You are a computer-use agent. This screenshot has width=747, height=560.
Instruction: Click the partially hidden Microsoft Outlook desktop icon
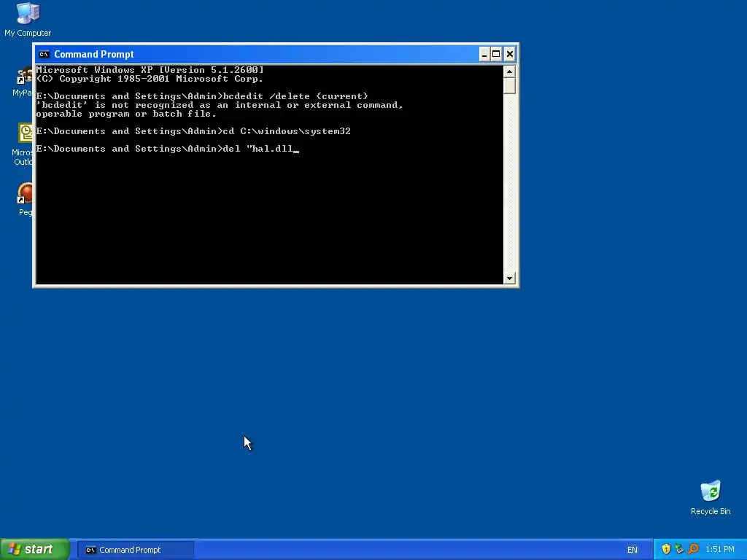[x=23, y=144]
